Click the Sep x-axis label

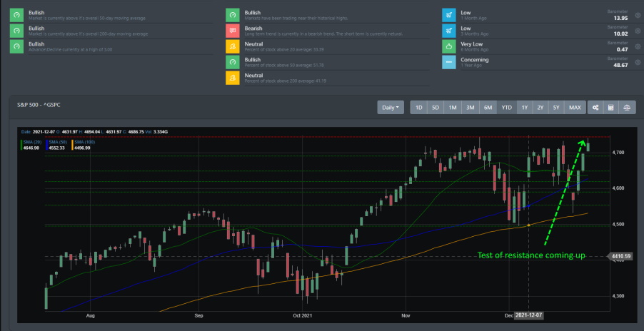point(198,316)
